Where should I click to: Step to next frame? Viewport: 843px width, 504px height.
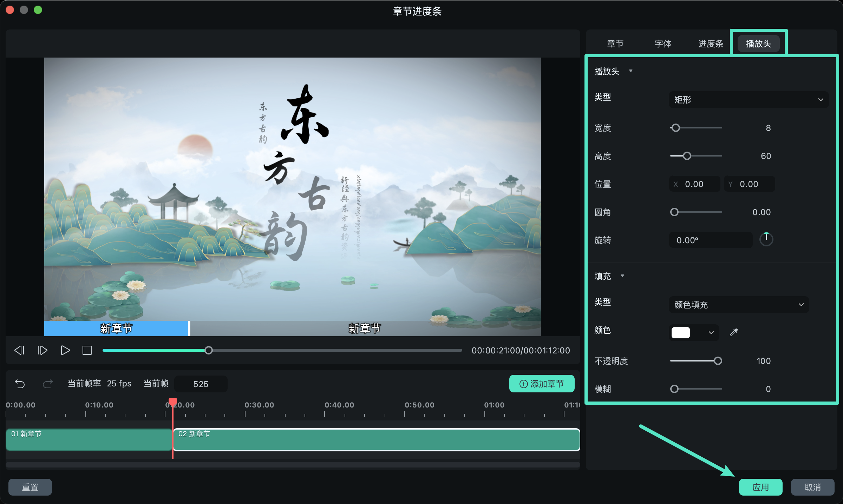[x=42, y=350]
